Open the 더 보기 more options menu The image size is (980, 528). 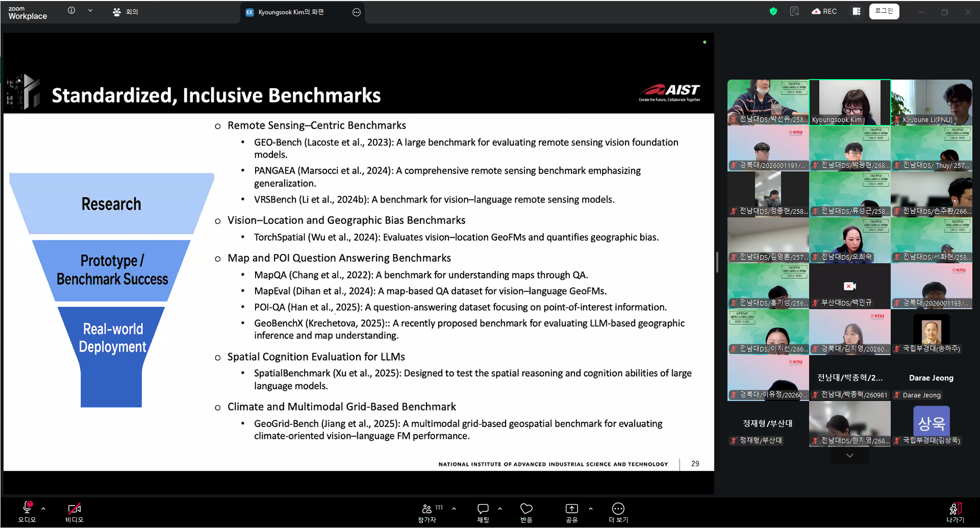(618, 512)
